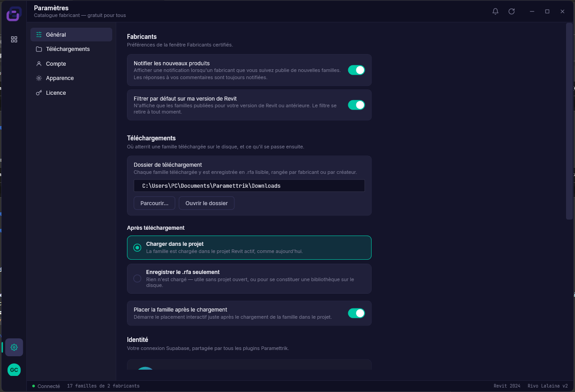Click the Paramètres window title

(x=51, y=8)
